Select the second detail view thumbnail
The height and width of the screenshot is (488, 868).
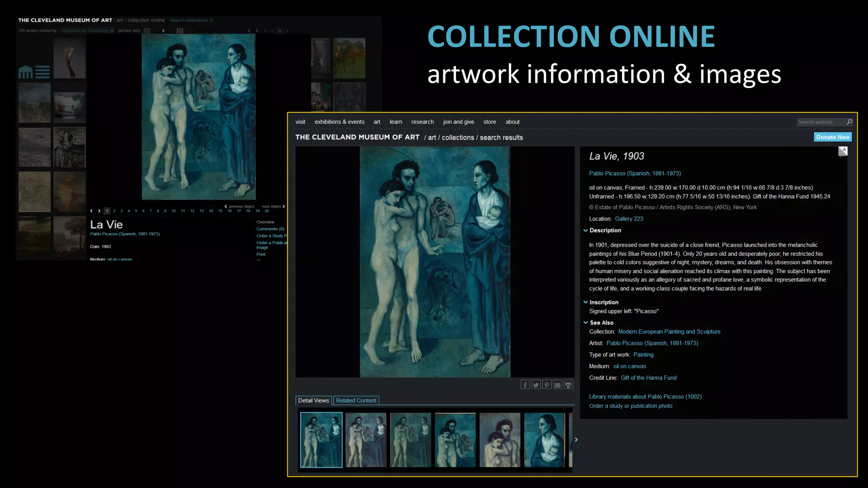coord(366,440)
